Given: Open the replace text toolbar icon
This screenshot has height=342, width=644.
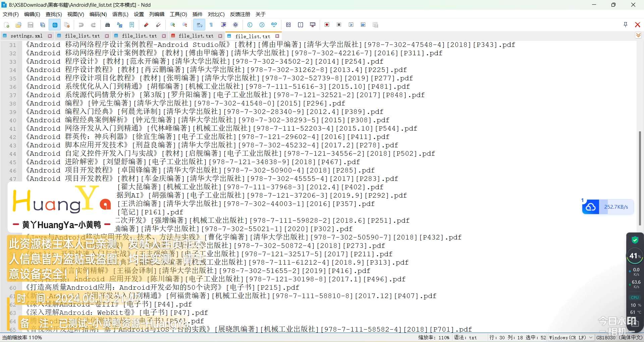Looking at the screenshot, I should click(120, 25).
